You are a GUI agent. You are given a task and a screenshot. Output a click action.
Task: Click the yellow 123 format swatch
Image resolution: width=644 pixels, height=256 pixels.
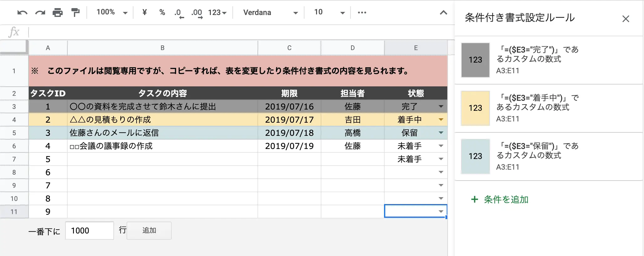pos(475,108)
